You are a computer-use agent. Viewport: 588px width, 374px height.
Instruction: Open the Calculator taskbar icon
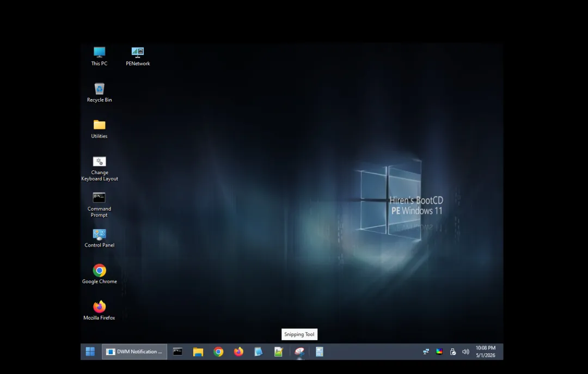coord(319,352)
